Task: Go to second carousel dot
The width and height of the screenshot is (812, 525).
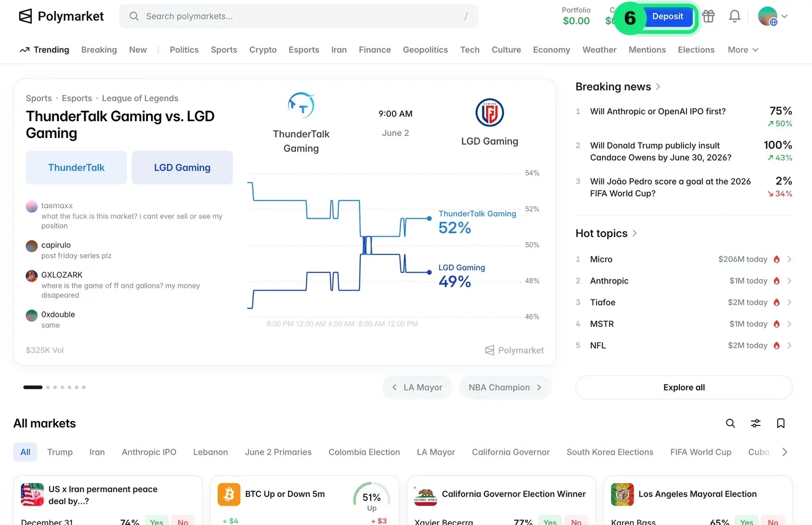Action: pos(48,388)
